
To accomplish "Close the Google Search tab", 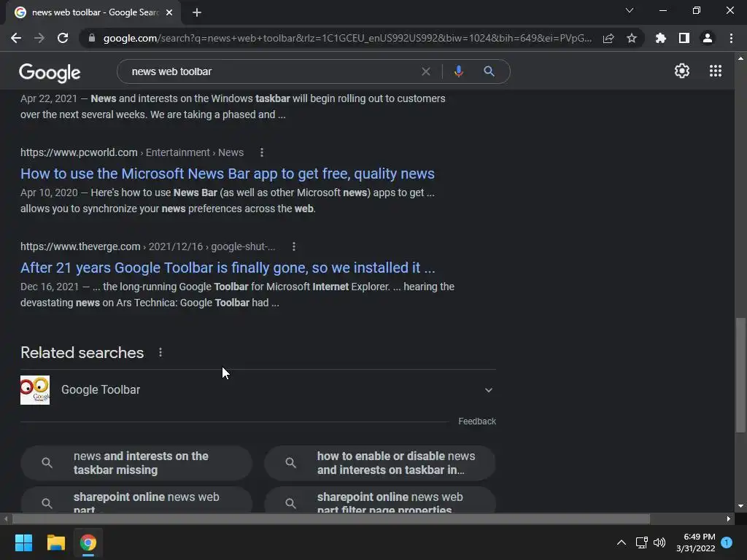I will (x=169, y=13).
